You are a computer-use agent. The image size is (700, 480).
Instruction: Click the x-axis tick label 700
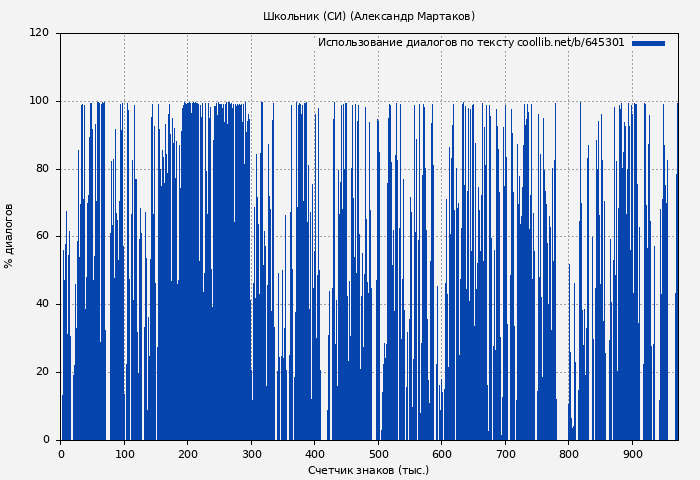[x=505, y=454]
